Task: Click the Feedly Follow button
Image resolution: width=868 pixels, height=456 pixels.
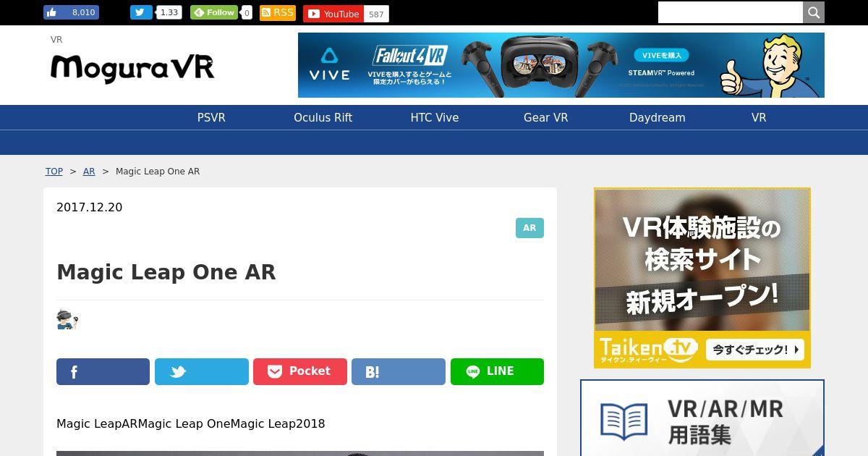Action: point(214,12)
